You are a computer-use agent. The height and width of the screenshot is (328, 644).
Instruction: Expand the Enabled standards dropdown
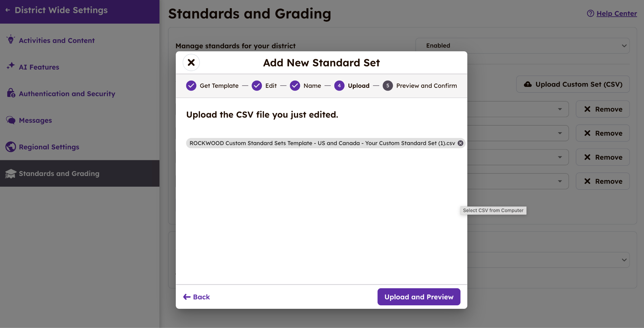coord(624,46)
